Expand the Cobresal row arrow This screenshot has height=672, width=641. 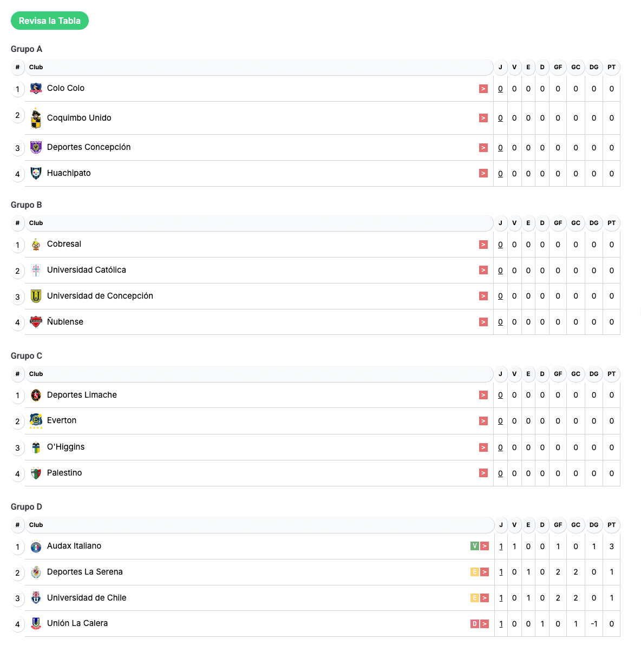click(x=483, y=245)
